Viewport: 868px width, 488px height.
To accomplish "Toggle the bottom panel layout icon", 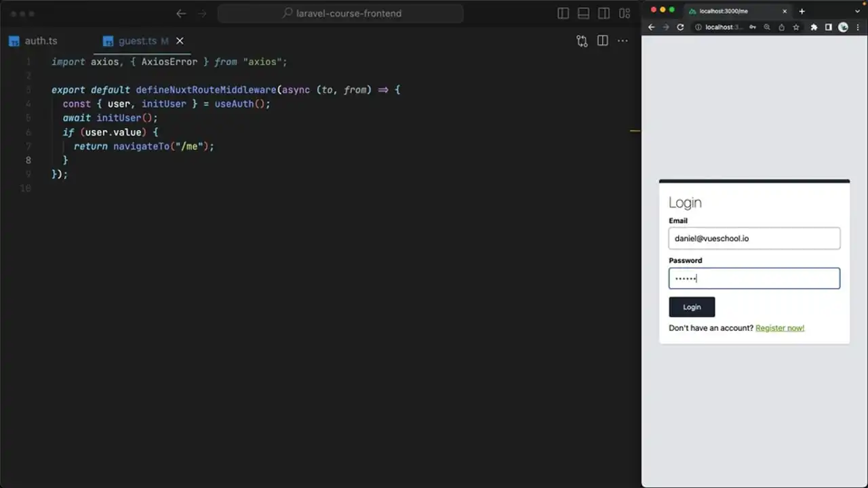I will 583,14.
